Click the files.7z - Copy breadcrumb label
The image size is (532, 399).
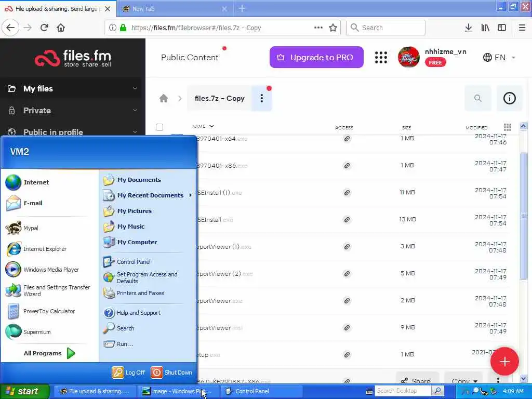pyautogui.click(x=220, y=98)
